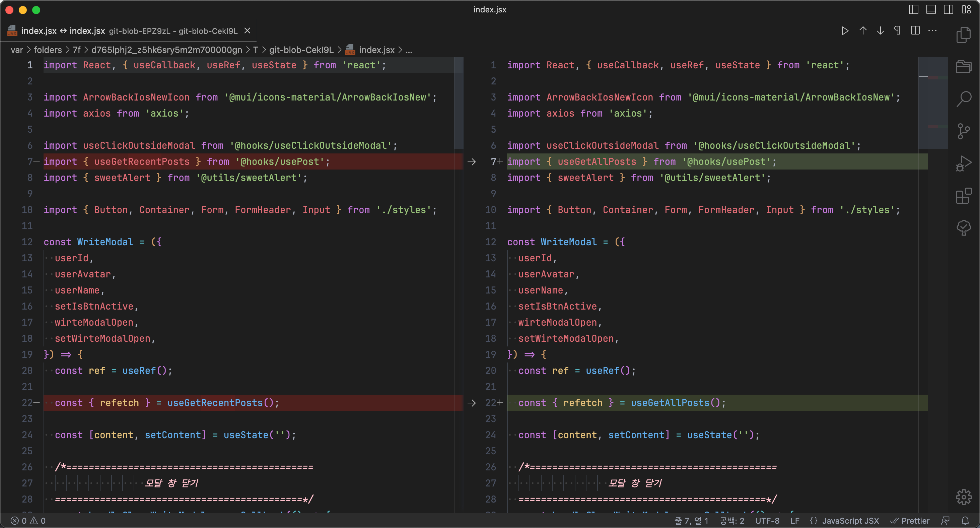The image size is (980, 528).
Task: Toggle primary side bar layout button
Action: click(x=913, y=9)
